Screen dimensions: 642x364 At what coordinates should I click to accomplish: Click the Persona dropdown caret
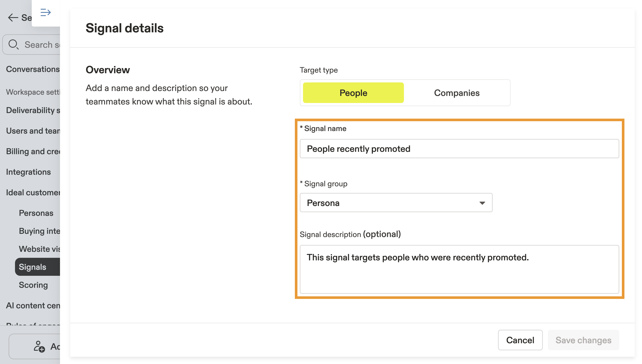click(482, 203)
